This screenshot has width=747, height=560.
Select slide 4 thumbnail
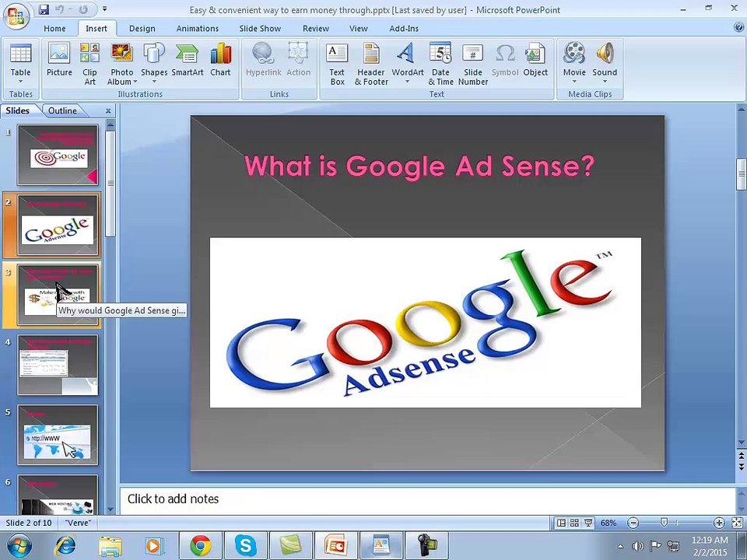[x=58, y=365]
